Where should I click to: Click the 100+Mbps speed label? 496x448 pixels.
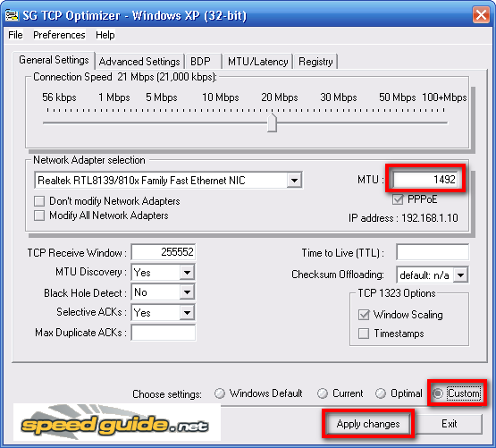tap(444, 97)
